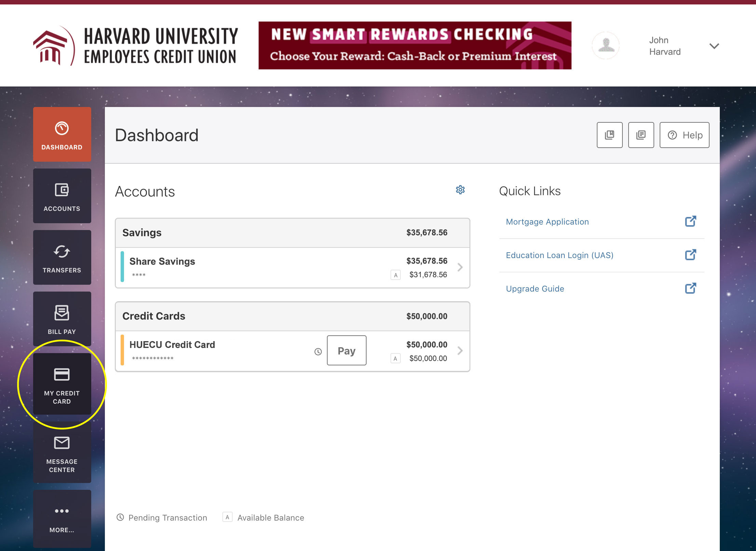Click external link icon for Upgrade Guide
This screenshot has height=551, width=756.
(x=690, y=288)
